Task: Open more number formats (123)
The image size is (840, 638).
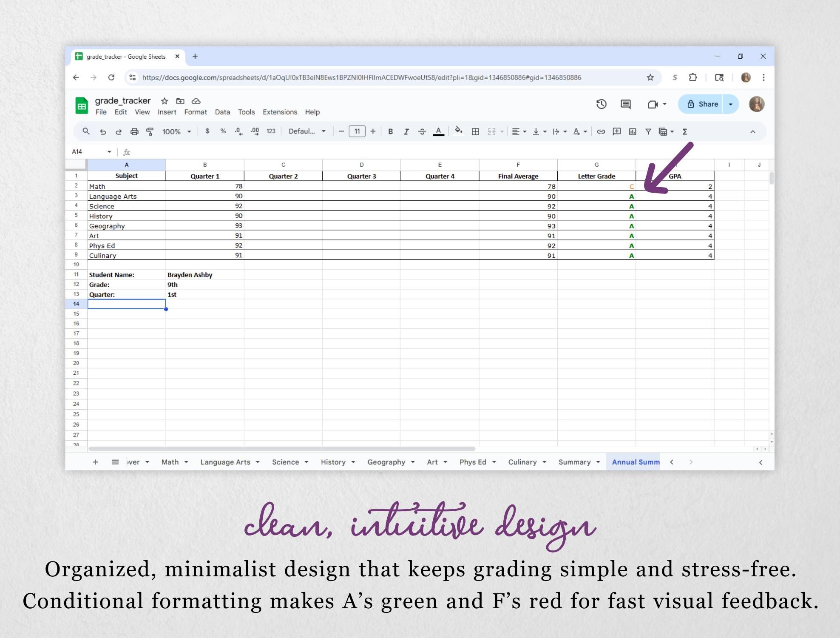Action: [271, 131]
